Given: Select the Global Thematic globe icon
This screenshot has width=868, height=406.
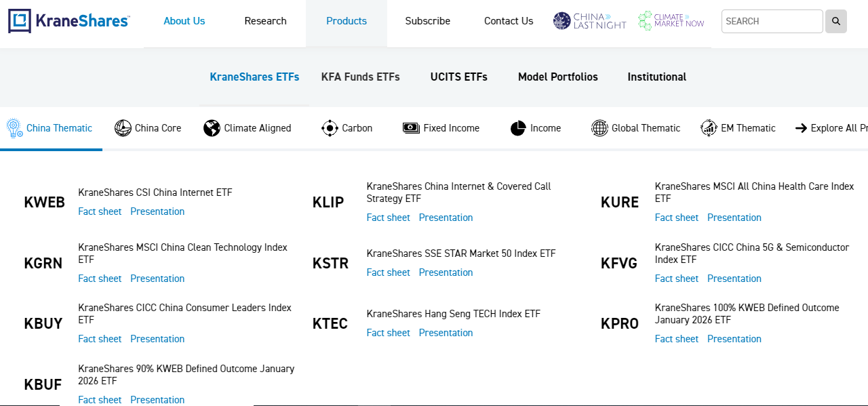Looking at the screenshot, I should point(599,128).
